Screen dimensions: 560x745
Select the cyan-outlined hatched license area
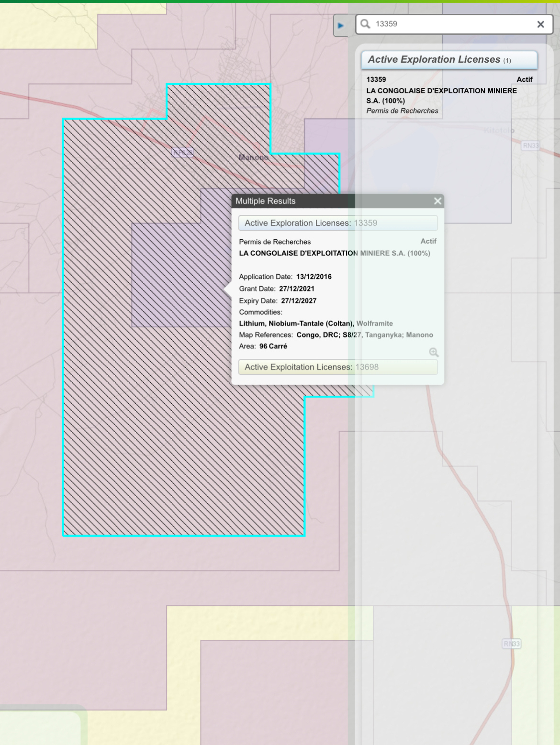point(144,431)
